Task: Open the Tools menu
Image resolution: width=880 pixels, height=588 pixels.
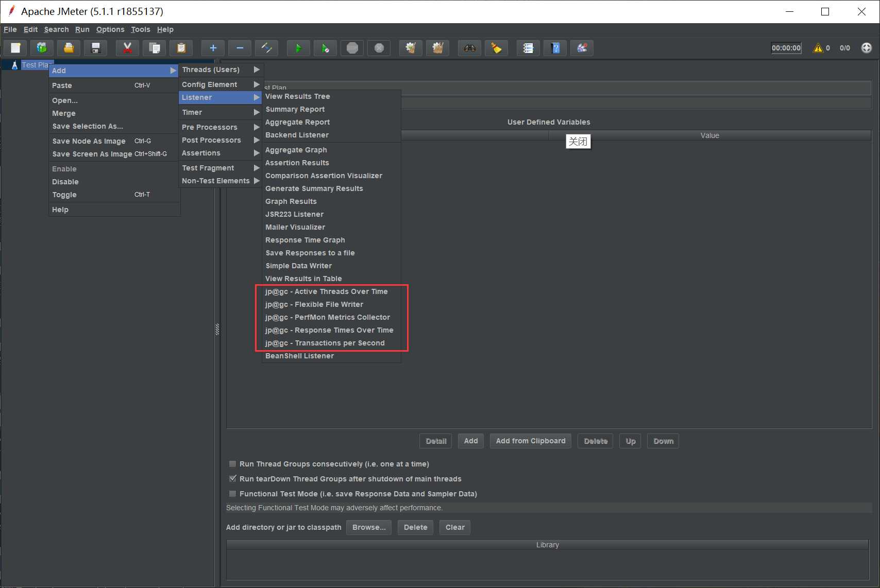Action: click(141, 29)
